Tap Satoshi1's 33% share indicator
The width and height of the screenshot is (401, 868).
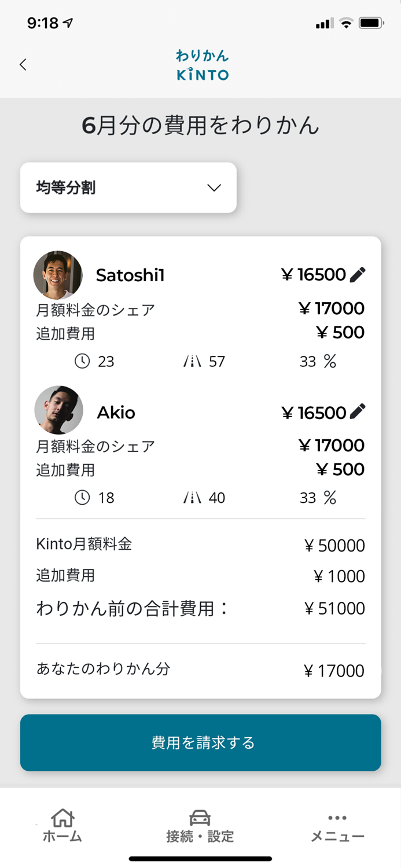pos(319,361)
